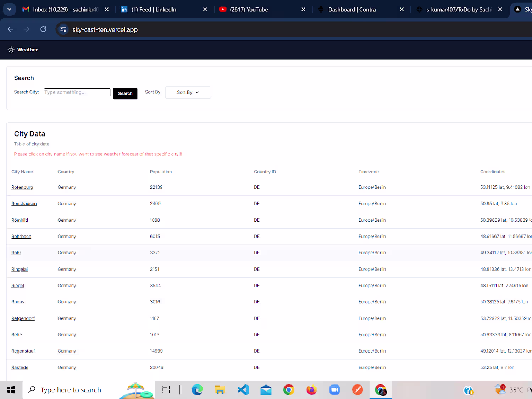Viewport: 532px width, 399px height.
Task: Expand the Sort By dropdown
Action: 188,92
